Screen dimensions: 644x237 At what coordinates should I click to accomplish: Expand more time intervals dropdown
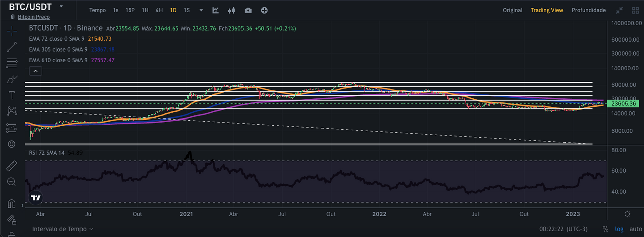(x=201, y=10)
